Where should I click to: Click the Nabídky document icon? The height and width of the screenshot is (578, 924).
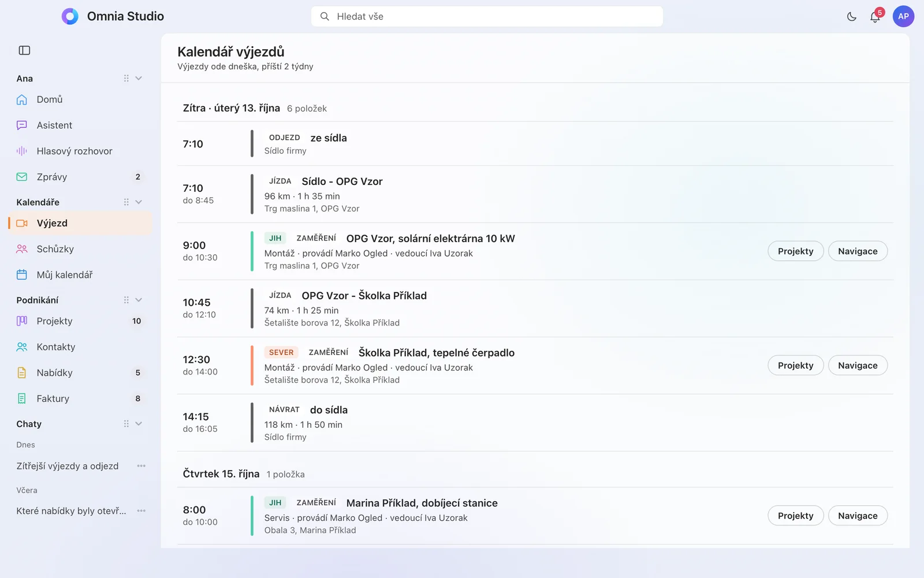point(22,373)
